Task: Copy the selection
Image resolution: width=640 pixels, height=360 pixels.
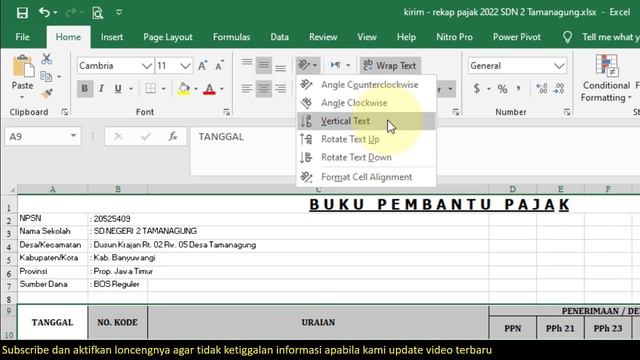Action: [x=46, y=76]
